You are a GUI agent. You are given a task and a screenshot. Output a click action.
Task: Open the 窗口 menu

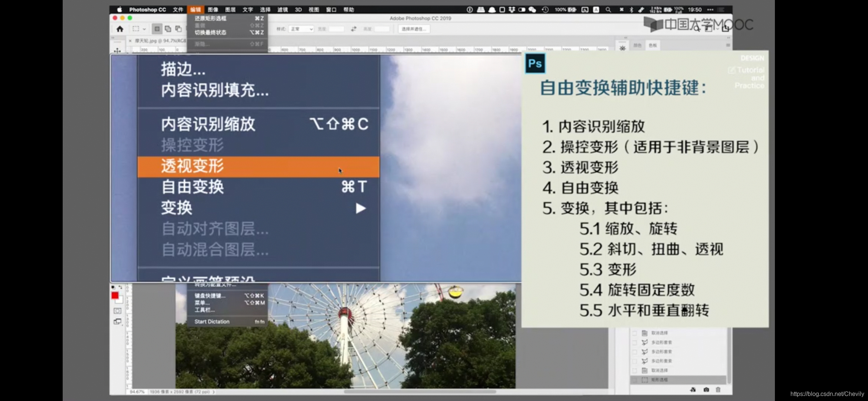(x=331, y=10)
